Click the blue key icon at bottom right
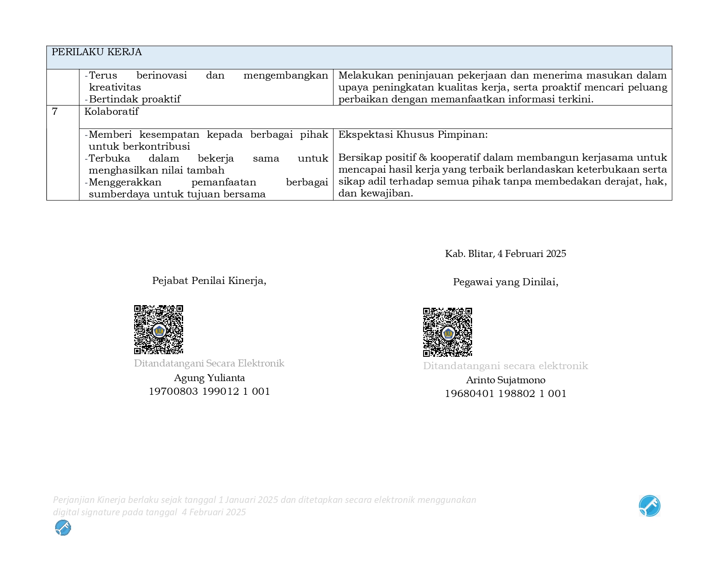Image resolution: width=728 pixels, height=563 pixels. 649,506
